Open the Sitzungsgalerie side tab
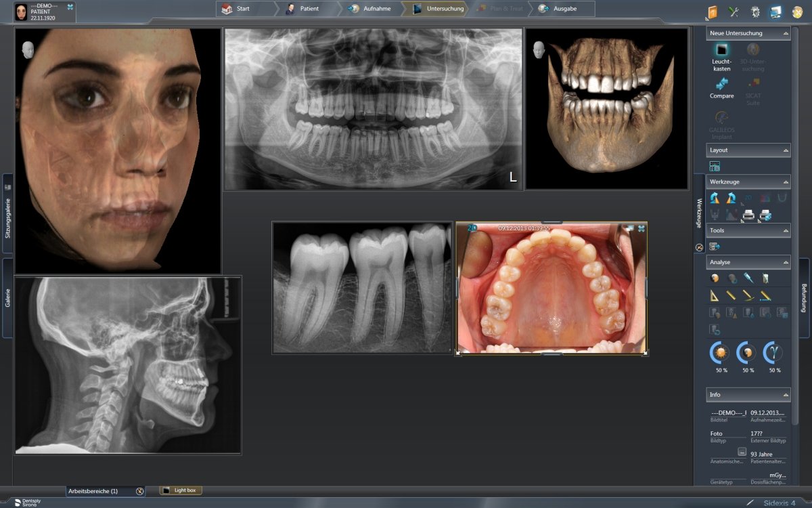Viewport: 812px width, 508px height. [x=7, y=215]
